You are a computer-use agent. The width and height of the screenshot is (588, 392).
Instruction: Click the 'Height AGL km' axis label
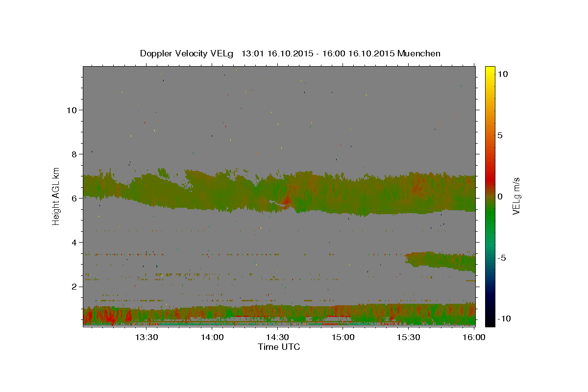pos(56,196)
